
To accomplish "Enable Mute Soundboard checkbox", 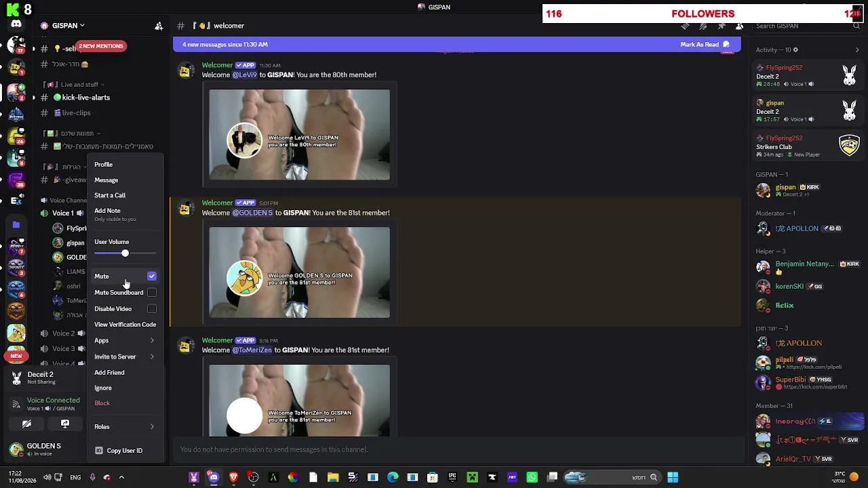I will 152,292.
